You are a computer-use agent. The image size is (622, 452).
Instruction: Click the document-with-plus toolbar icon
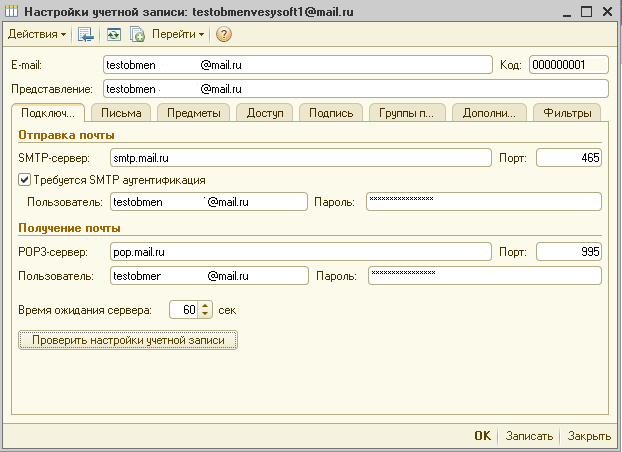pos(137,34)
